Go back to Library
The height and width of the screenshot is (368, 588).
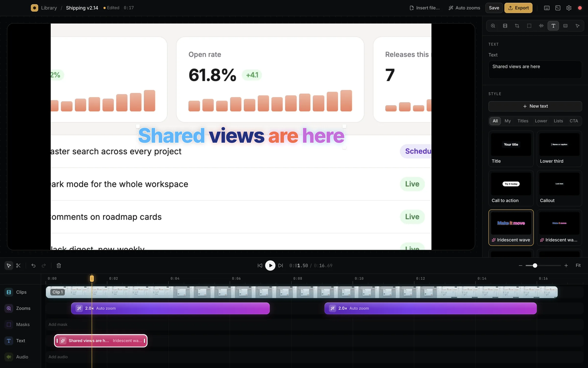pos(49,8)
